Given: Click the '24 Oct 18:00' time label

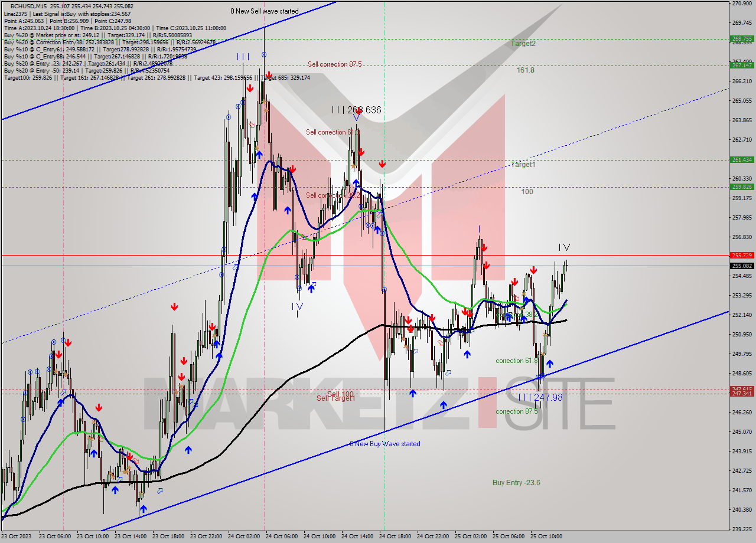Looking at the screenshot, I should click(x=395, y=537).
